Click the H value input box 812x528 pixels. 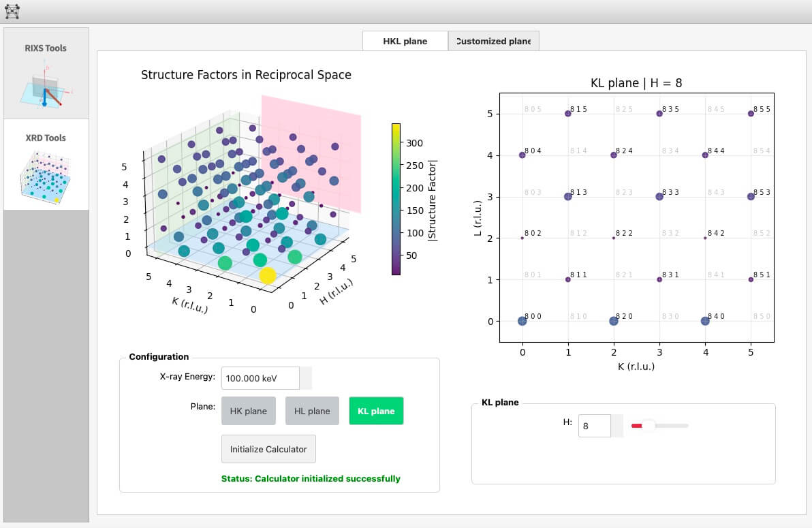594,426
